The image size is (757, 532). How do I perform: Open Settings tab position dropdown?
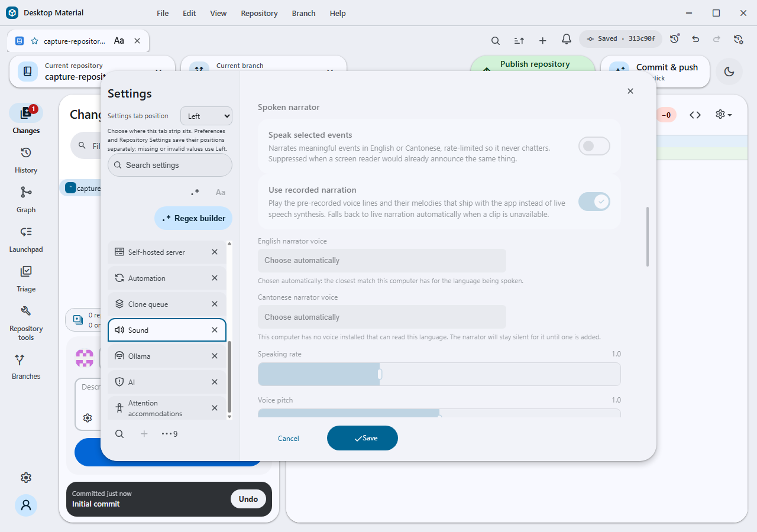click(206, 116)
